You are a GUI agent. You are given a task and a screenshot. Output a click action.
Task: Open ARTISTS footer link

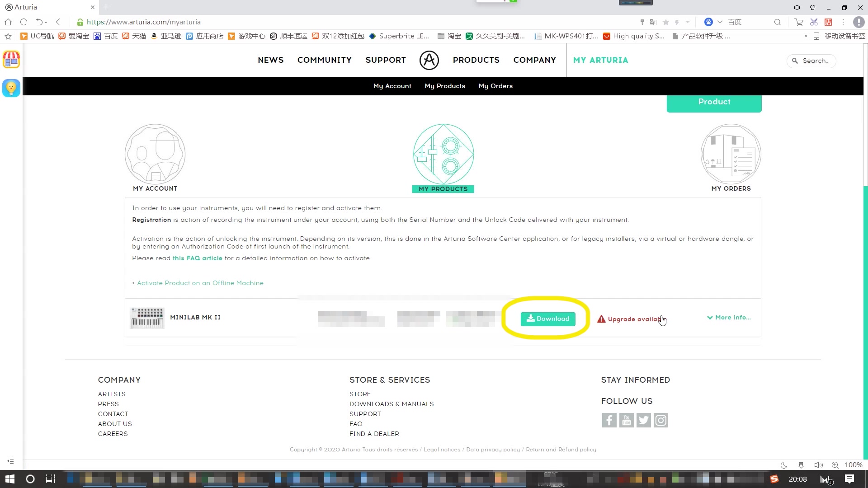[112, 394]
